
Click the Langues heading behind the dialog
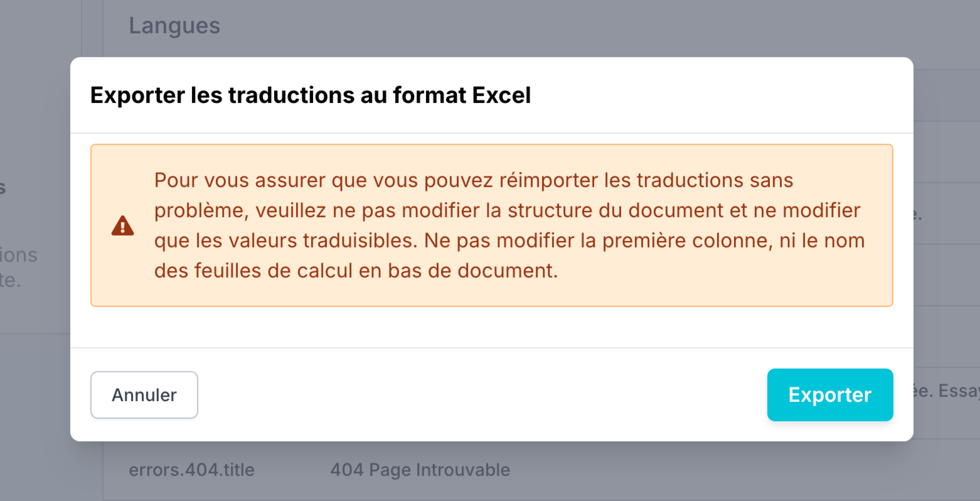tap(175, 25)
